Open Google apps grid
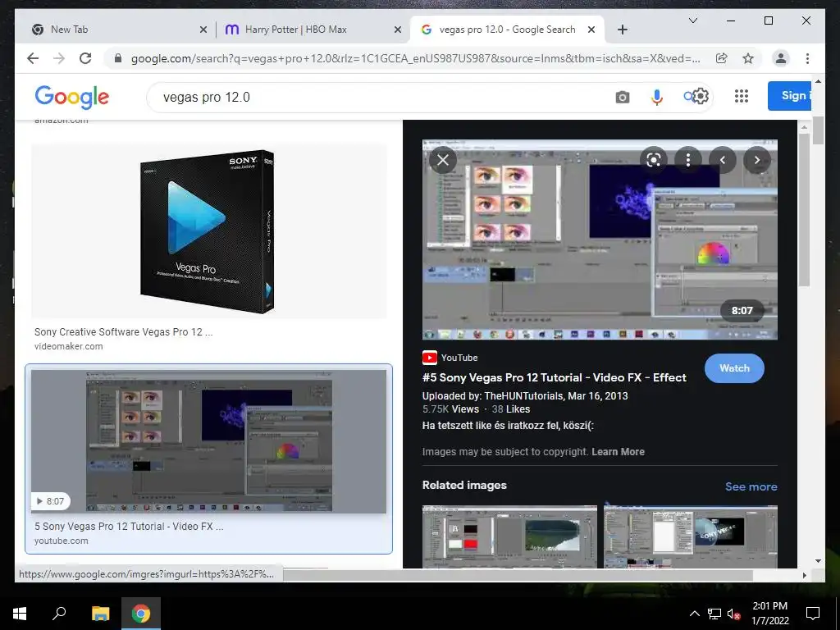The height and width of the screenshot is (630, 840). coord(742,97)
